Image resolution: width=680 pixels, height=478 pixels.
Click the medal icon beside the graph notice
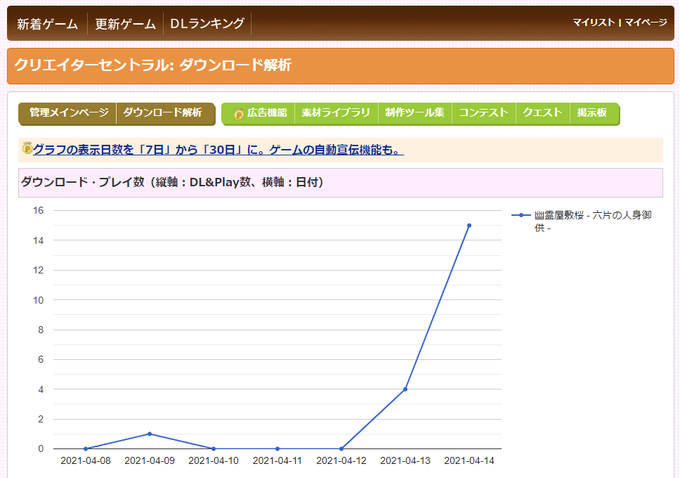click(x=27, y=148)
